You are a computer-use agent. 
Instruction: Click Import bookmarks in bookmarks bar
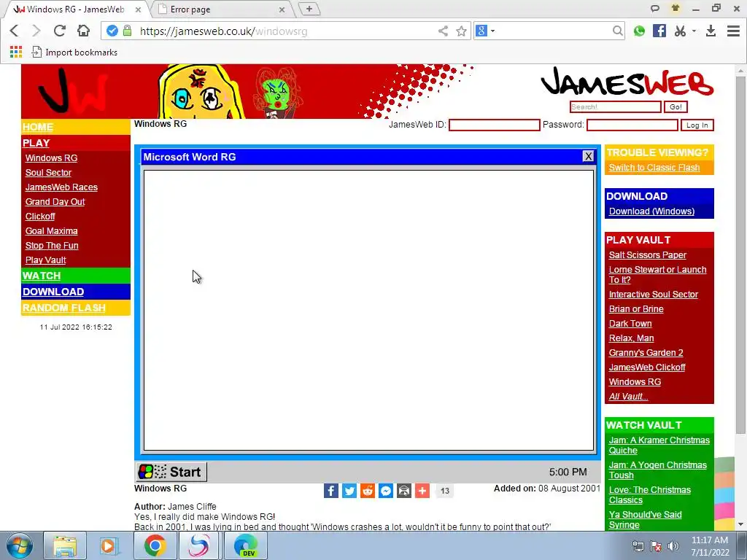74,52
